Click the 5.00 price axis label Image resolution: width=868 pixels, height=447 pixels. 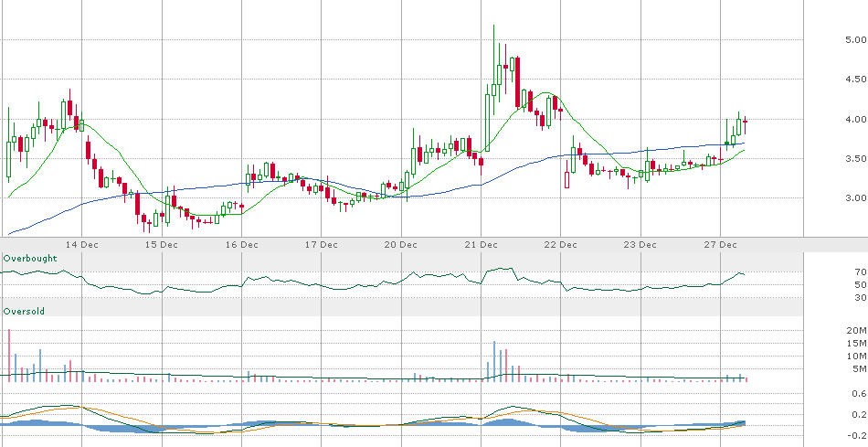coord(856,40)
